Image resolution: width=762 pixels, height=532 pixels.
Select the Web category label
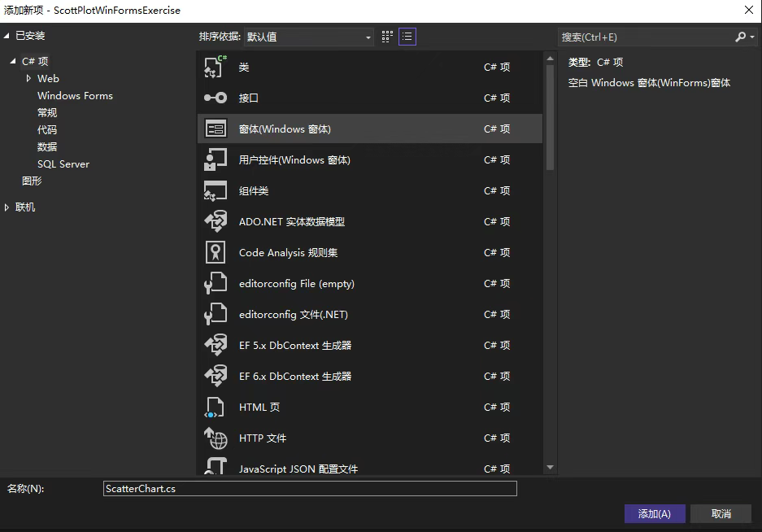(x=48, y=78)
